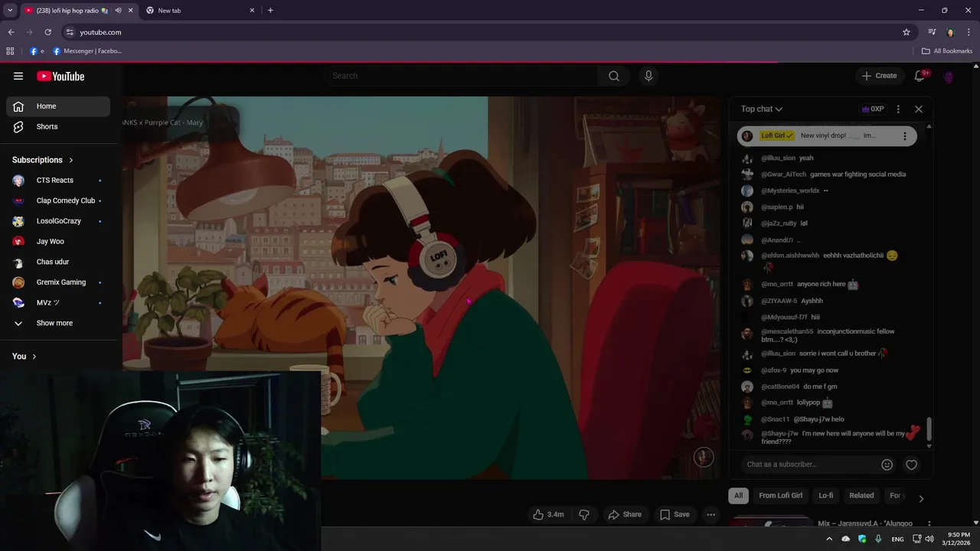
Task: Bookmark this page with the star
Action: [906, 32]
